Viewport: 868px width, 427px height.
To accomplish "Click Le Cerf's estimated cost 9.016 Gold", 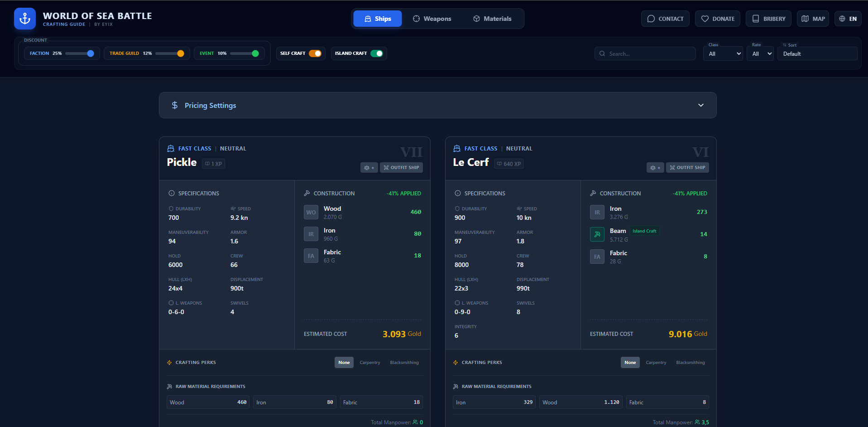I will click(688, 334).
